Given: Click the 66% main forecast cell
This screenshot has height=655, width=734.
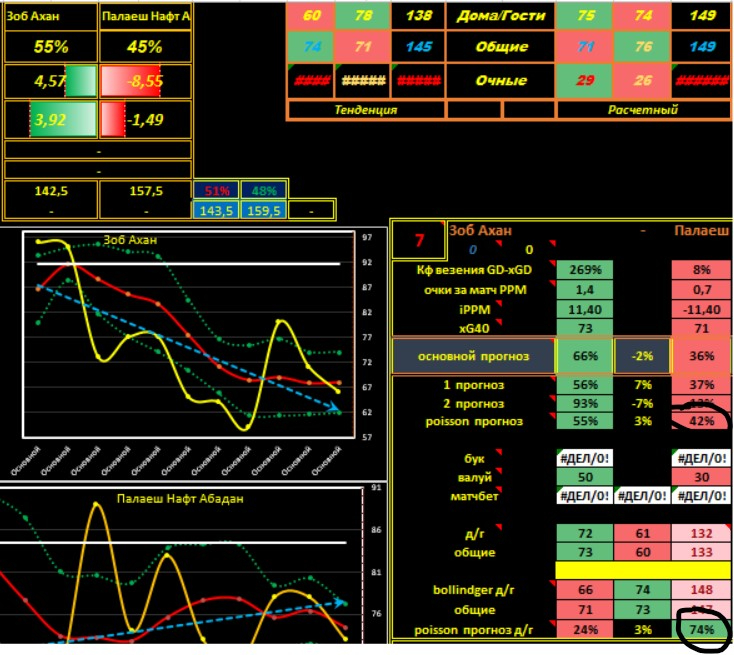Looking at the screenshot, I should pos(584,355).
